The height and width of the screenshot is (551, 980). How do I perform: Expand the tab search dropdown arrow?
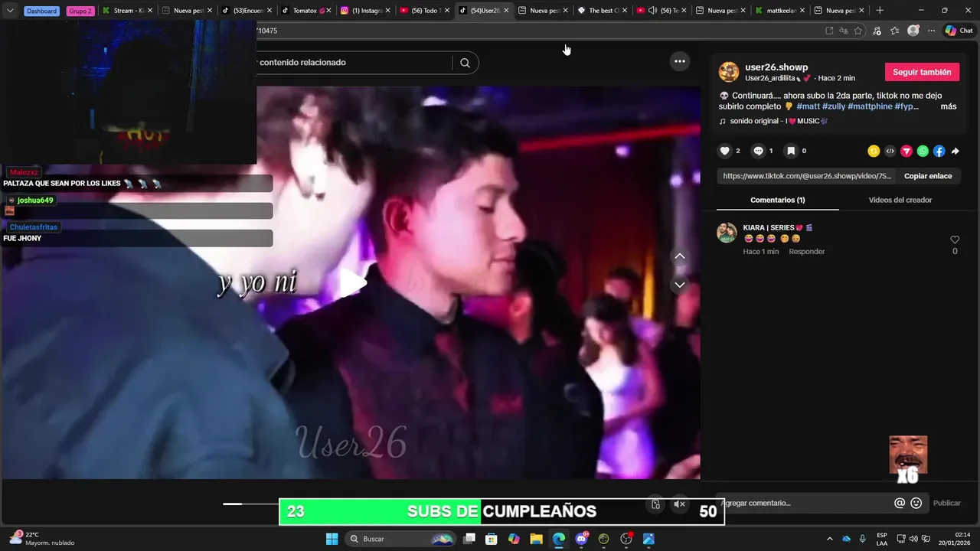10,11
